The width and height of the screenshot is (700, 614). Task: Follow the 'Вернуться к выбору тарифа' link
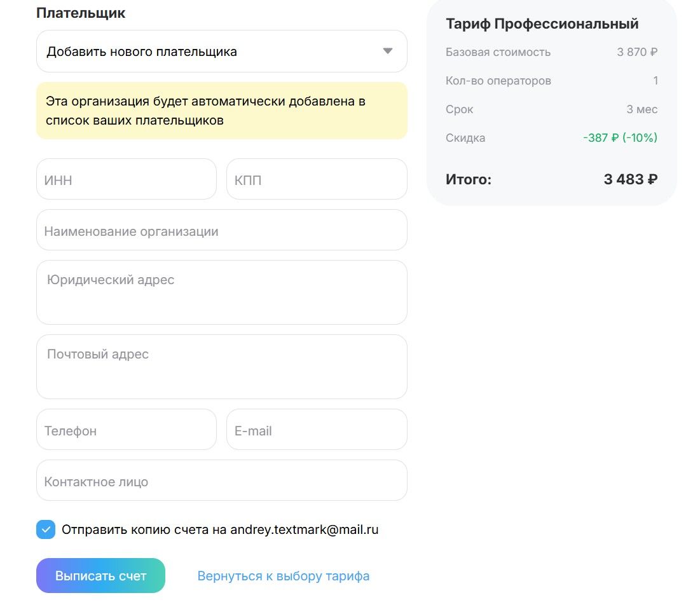click(283, 576)
